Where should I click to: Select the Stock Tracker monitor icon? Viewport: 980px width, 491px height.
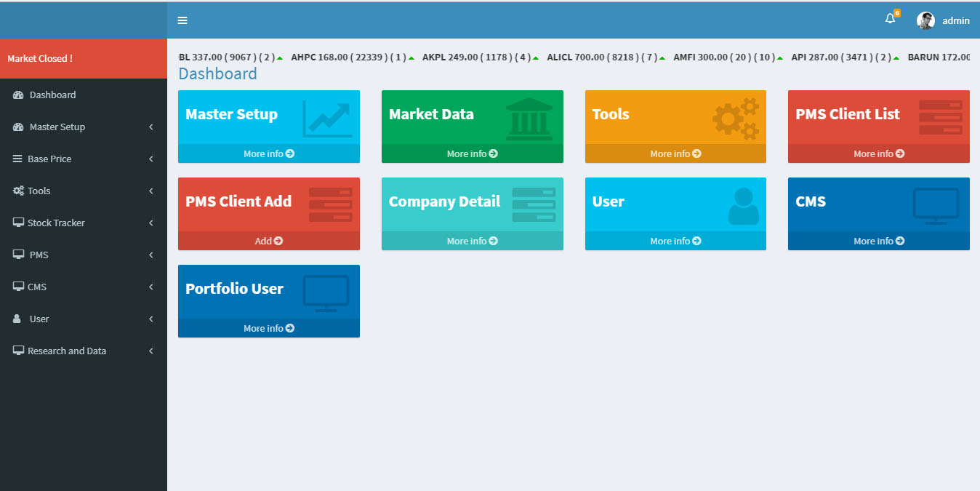click(x=17, y=223)
